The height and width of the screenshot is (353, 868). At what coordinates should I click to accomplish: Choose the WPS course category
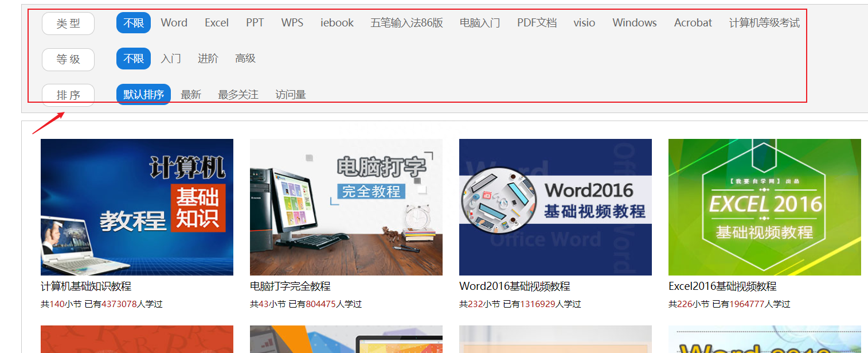(292, 23)
